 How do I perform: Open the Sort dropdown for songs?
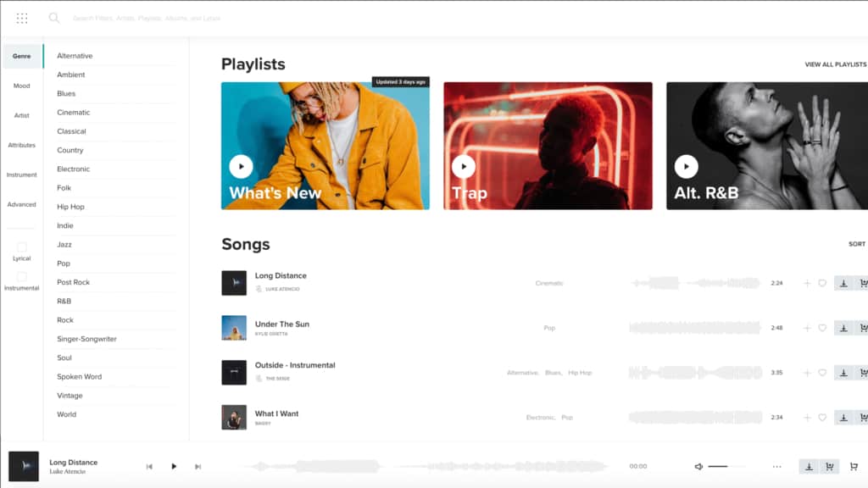(857, 244)
